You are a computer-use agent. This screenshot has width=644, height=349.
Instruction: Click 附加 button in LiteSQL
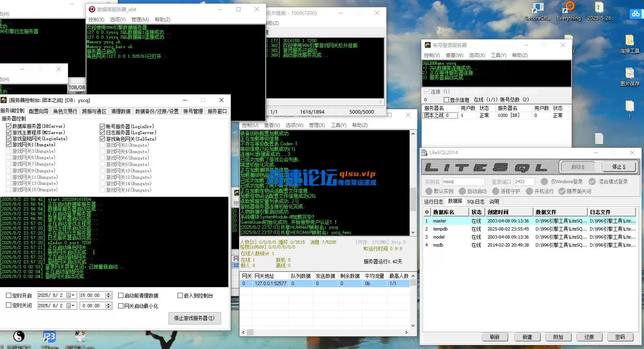point(558,337)
